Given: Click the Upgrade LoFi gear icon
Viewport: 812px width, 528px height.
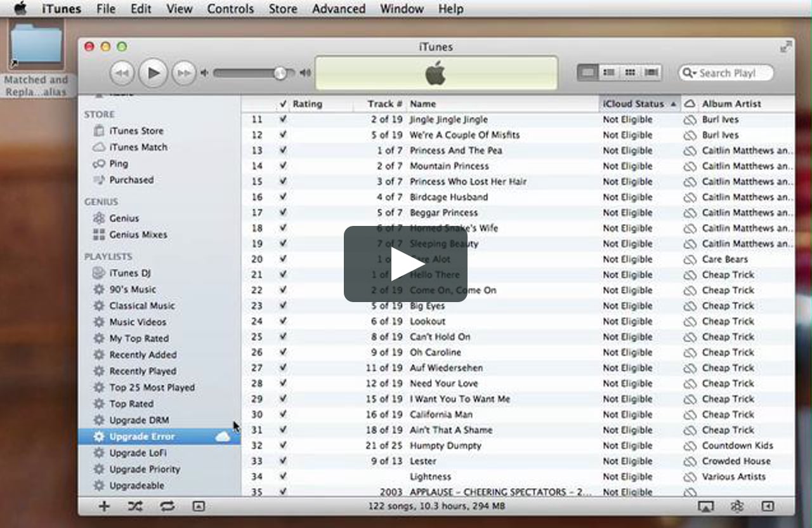Looking at the screenshot, I should coord(99,453).
